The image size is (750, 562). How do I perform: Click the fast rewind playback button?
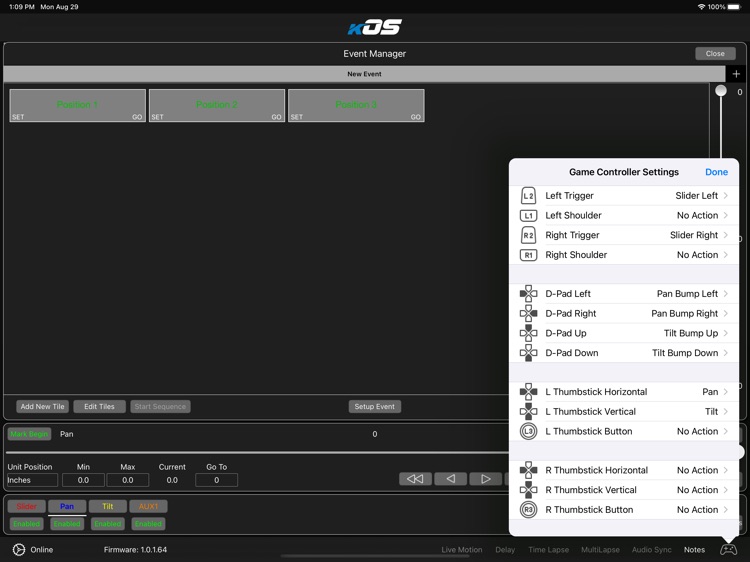coord(415,479)
